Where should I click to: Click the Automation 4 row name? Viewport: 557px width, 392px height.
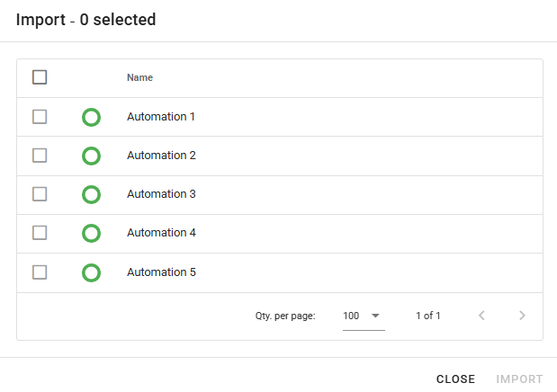161,233
